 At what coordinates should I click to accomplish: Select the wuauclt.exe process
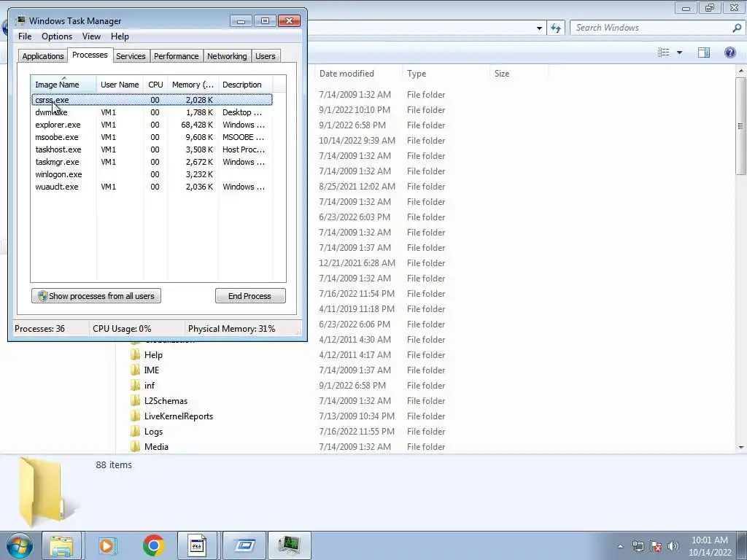(x=152, y=187)
